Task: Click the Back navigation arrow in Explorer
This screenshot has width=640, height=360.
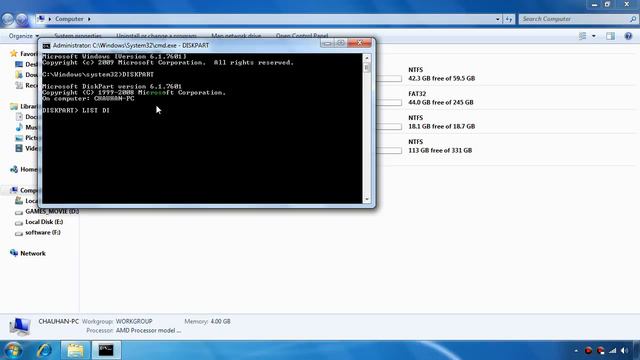Action: pyautogui.click(x=8, y=19)
